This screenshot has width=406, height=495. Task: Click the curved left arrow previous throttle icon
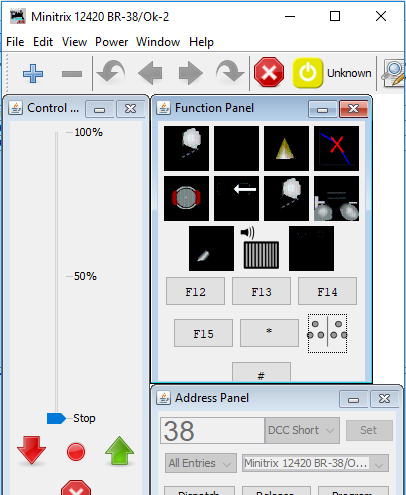pos(111,71)
